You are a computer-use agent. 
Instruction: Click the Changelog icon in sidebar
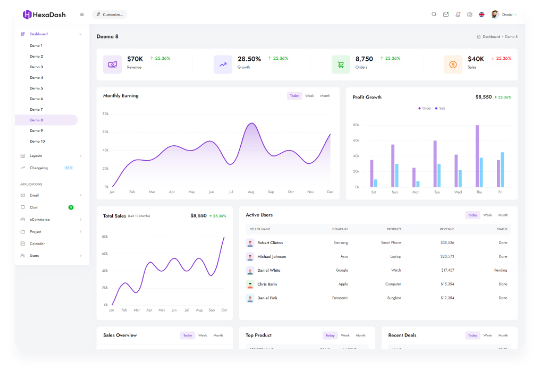click(x=23, y=168)
